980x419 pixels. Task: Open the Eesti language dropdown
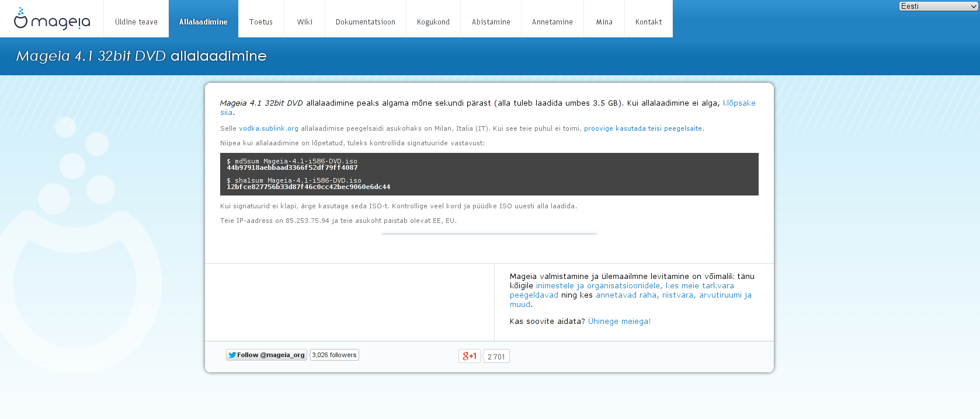[939, 6]
